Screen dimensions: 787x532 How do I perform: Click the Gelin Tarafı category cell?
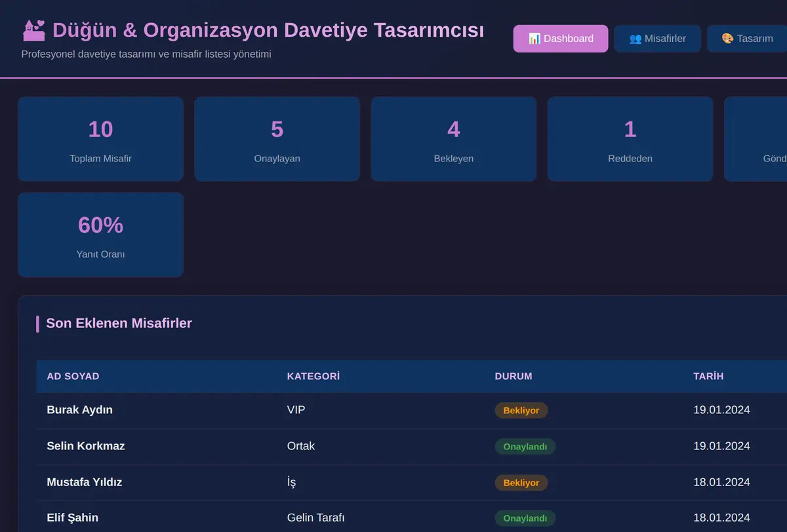(x=315, y=518)
